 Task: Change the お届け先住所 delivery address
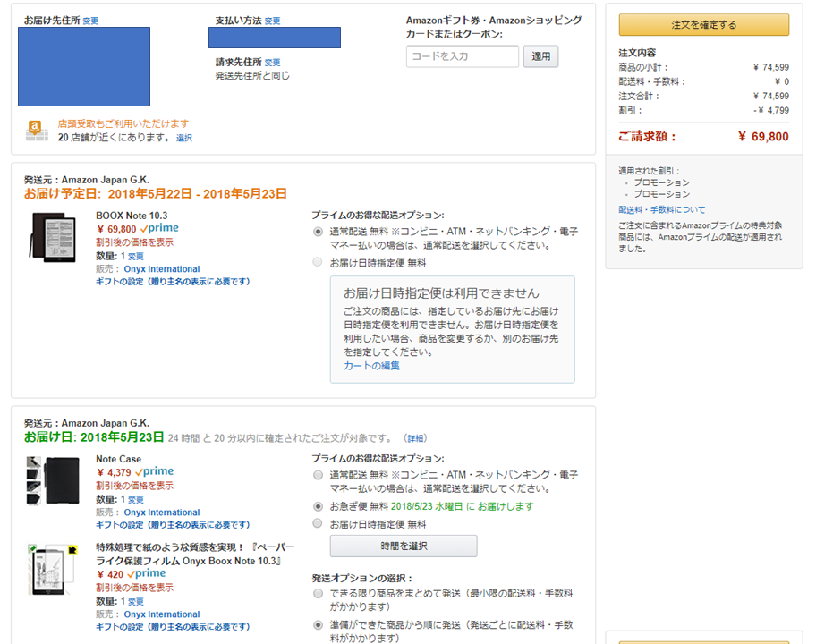tap(90, 21)
